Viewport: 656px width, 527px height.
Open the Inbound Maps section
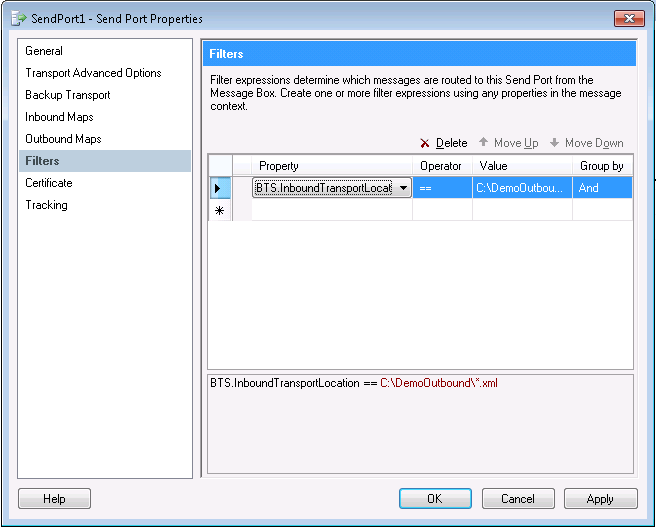tap(59, 117)
